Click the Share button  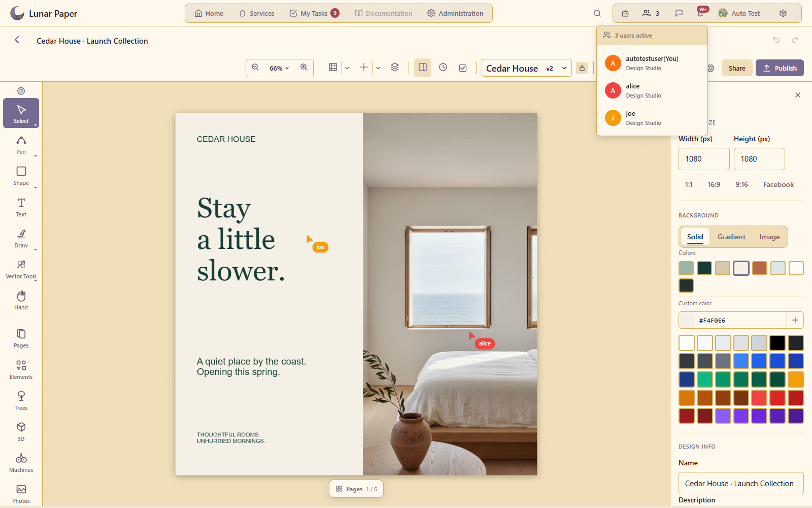[x=737, y=68]
